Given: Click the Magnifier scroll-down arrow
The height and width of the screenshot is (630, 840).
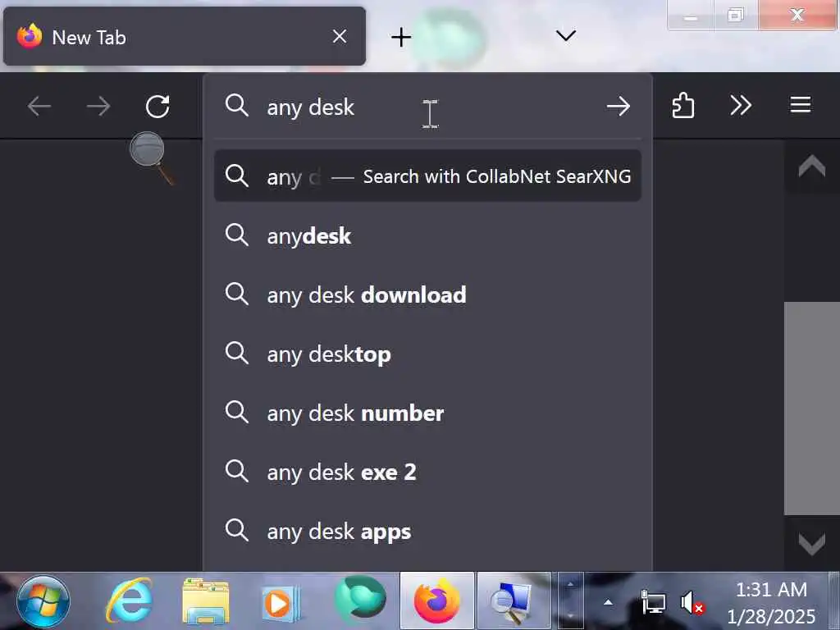Looking at the screenshot, I should pyautogui.click(x=811, y=543).
